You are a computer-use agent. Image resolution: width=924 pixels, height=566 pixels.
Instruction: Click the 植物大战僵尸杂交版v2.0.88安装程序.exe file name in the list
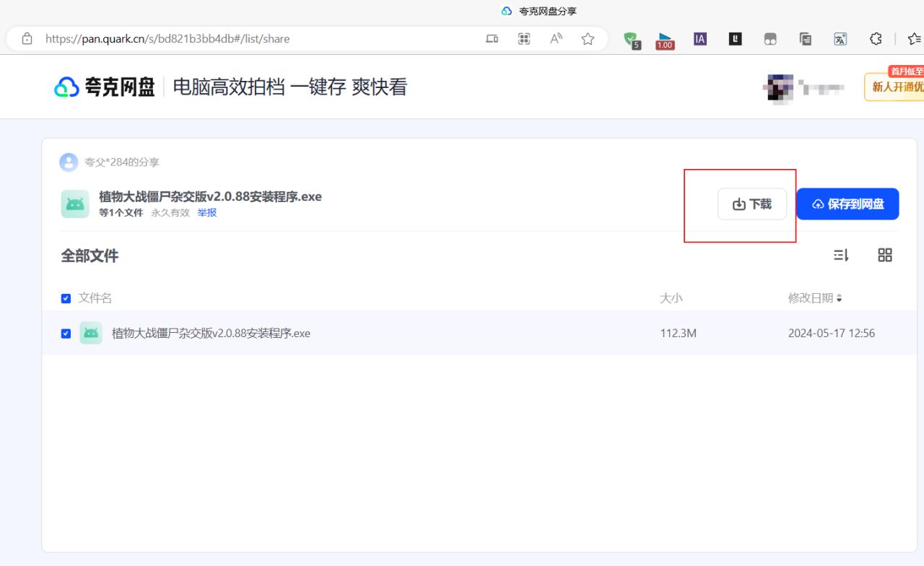211,334
